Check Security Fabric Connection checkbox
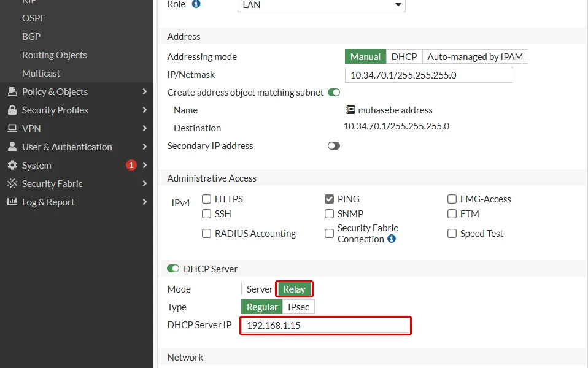 pyautogui.click(x=329, y=234)
